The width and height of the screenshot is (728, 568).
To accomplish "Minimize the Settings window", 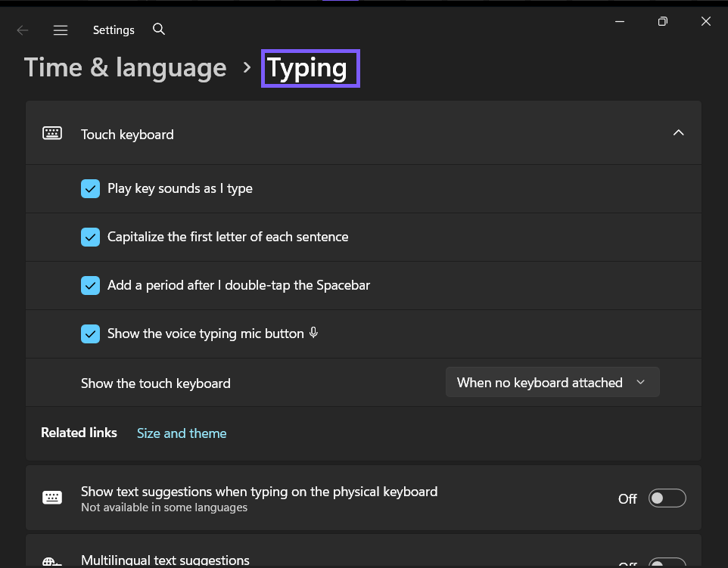I will point(620,21).
